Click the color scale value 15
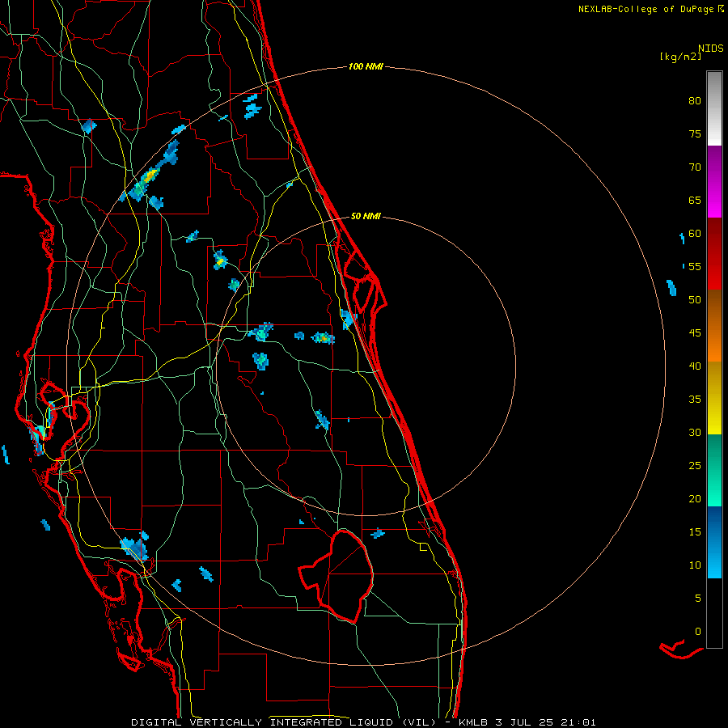Screen dimensions: 728x728 (695, 532)
